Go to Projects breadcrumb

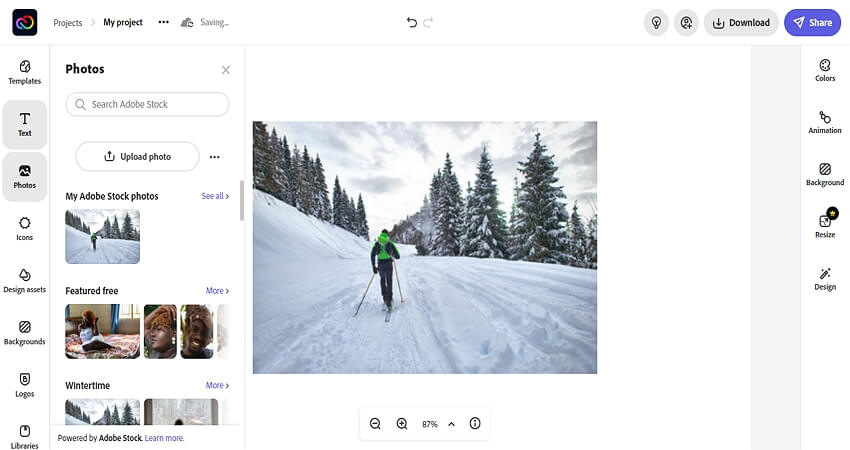click(x=68, y=22)
